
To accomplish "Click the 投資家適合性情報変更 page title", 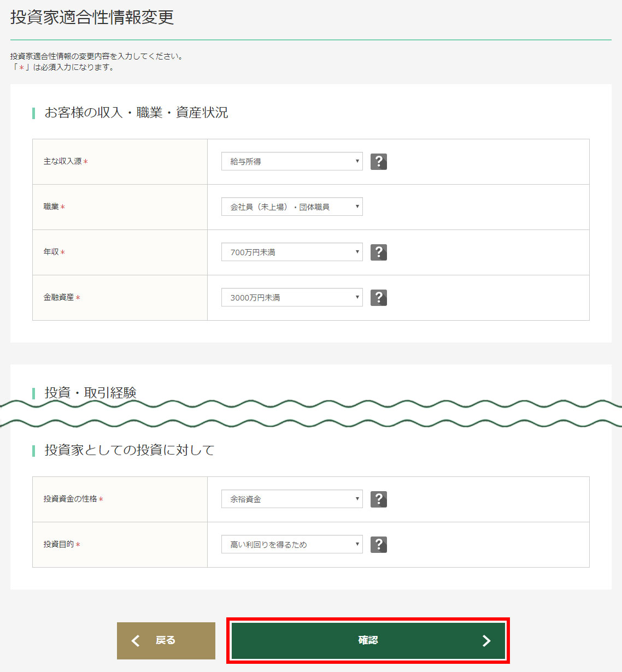I will [x=92, y=17].
